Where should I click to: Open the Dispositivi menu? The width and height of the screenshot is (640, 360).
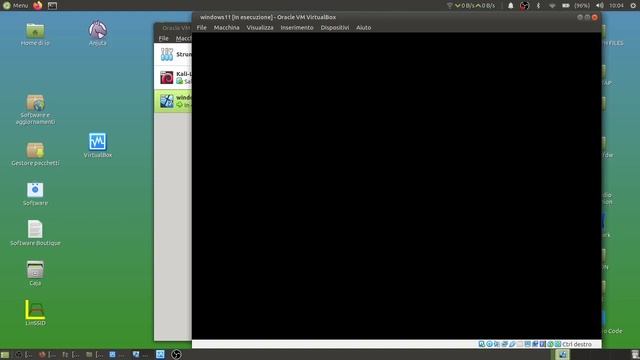pos(335,28)
